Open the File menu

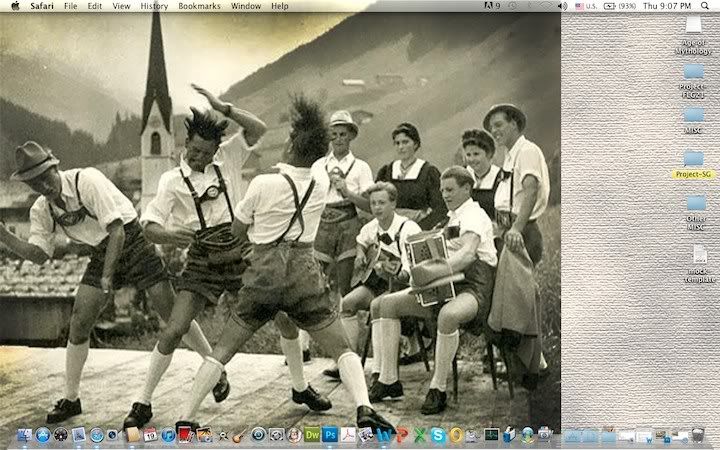point(71,6)
